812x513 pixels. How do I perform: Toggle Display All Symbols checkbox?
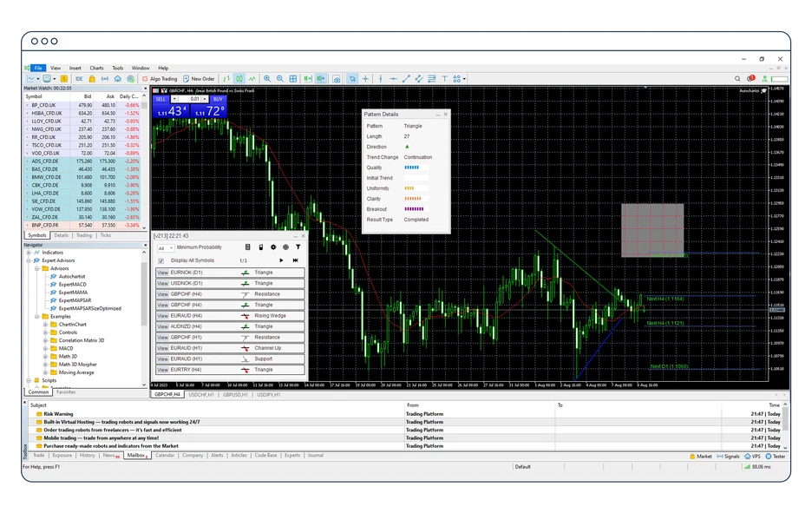(161, 260)
